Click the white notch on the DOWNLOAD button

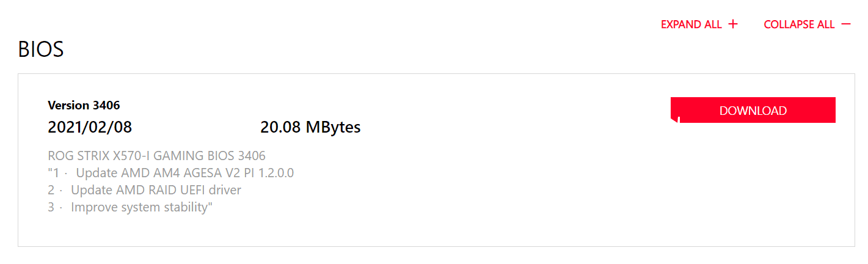[675, 120]
